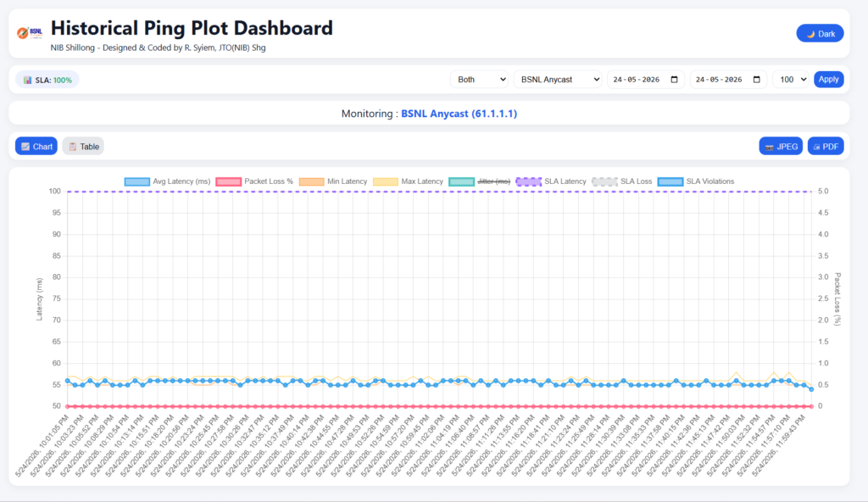
Task: Toggle the Avg Latency (ms) legend swatch
Action: click(x=137, y=181)
